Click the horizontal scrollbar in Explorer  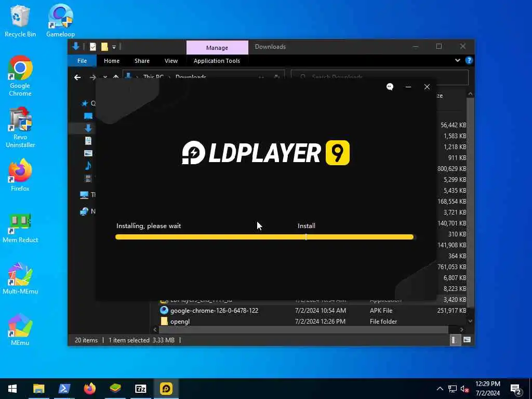[x=303, y=329]
